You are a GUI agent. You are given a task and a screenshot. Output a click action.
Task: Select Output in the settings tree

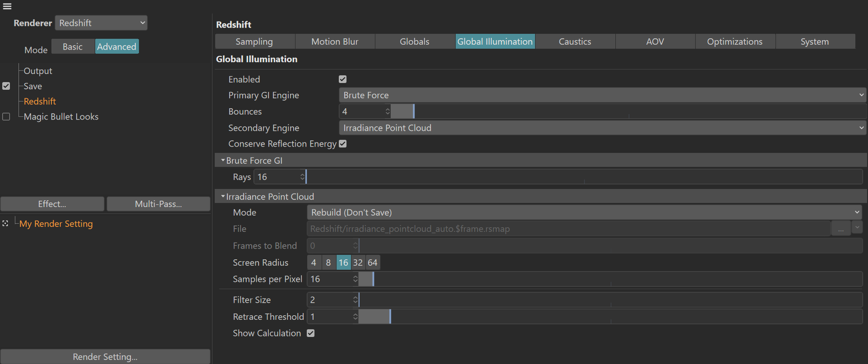pyautogui.click(x=38, y=71)
